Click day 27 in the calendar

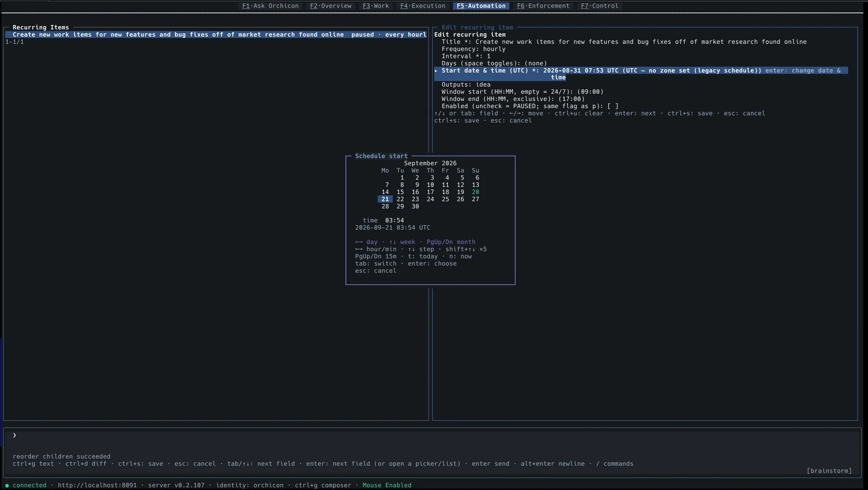[x=475, y=199]
